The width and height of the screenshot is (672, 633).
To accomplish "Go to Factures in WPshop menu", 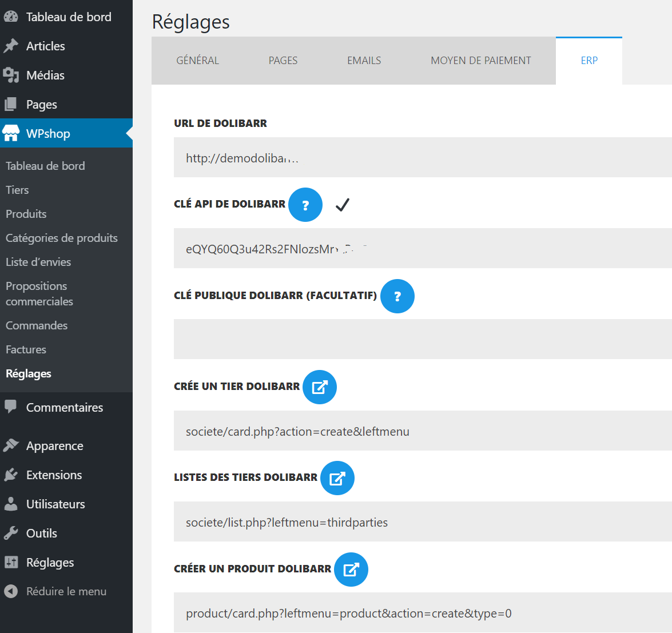I will click(x=26, y=349).
